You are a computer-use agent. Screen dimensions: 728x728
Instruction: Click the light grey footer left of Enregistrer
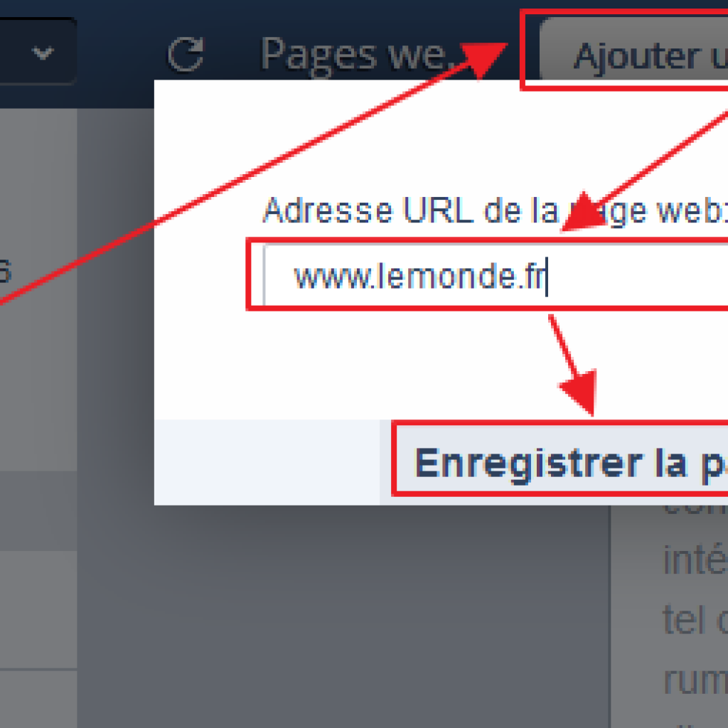pyautogui.click(x=267, y=462)
